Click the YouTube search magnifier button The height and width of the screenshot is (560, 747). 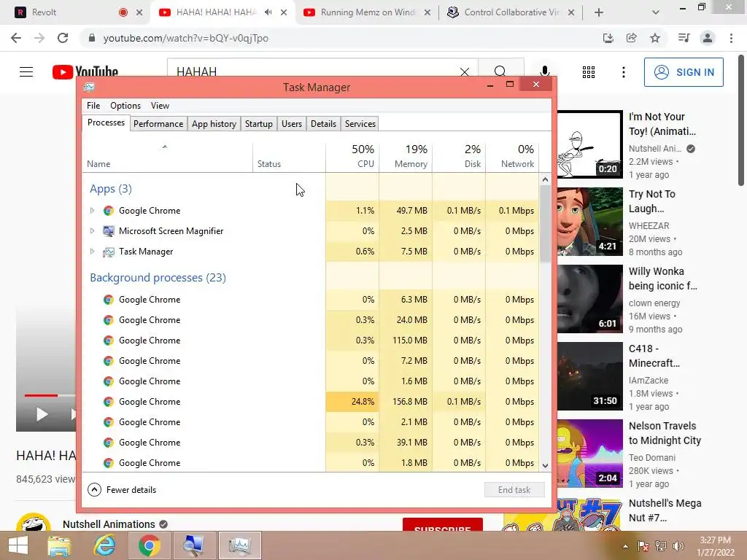click(x=500, y=72)
